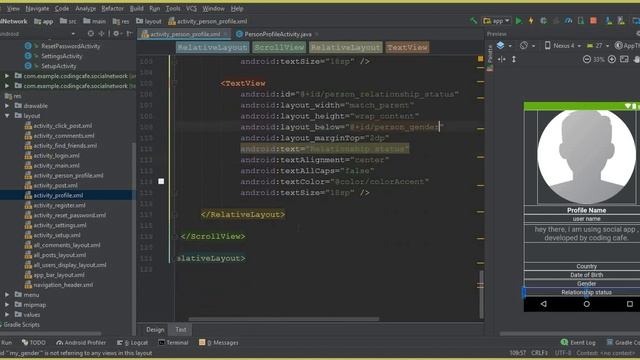This screenshot has height=360, width=640.
Task: Switch to the Text editor tab
Action: point(181,329)
